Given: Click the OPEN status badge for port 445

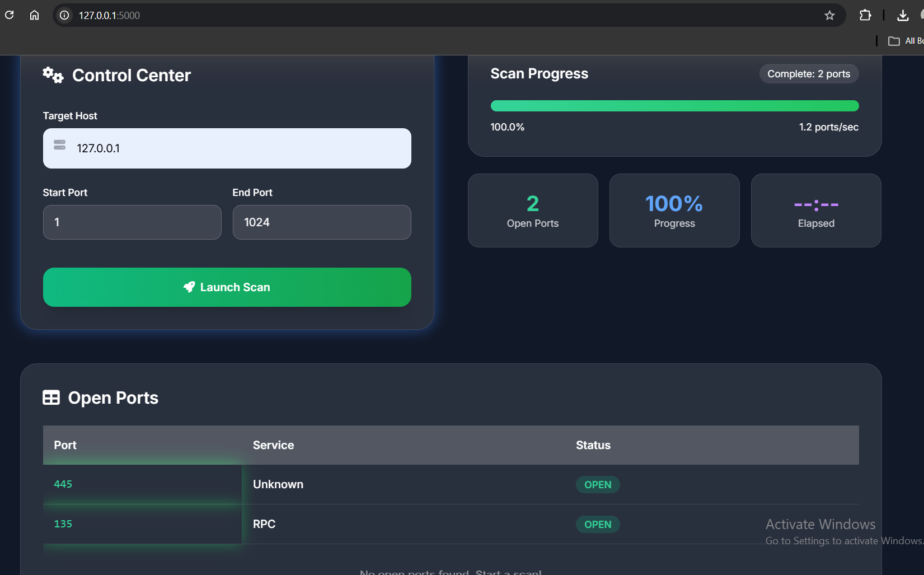Looking at the screenshot, I should [598, 485].
